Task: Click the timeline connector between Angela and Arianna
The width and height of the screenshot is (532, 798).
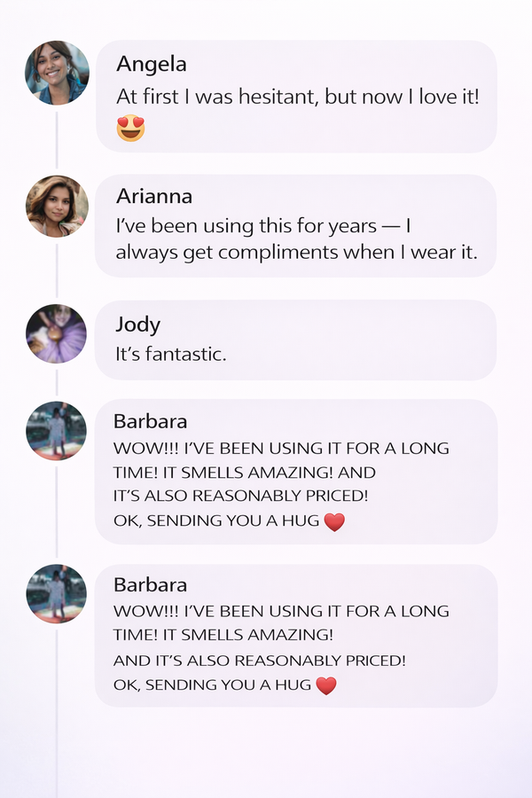Action: click(x=57, y=138)
